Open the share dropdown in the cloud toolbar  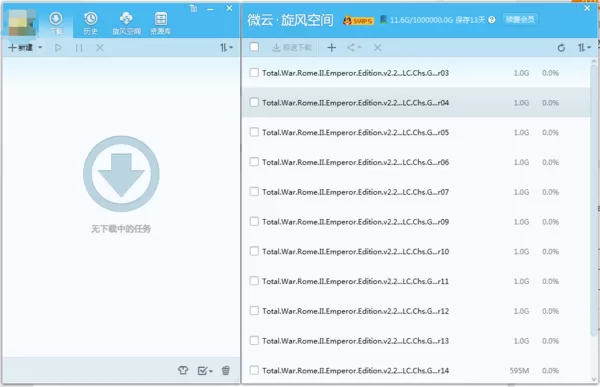354,47
